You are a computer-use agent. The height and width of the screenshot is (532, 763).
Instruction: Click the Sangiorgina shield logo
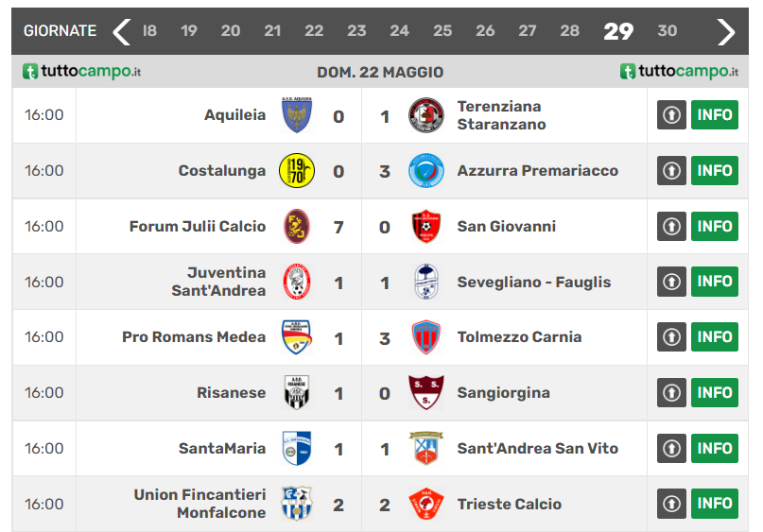click(x=425, y=393)
